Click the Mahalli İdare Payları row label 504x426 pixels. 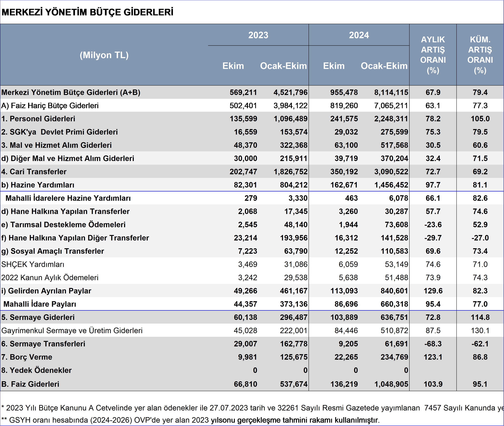[x=40, y=304]
